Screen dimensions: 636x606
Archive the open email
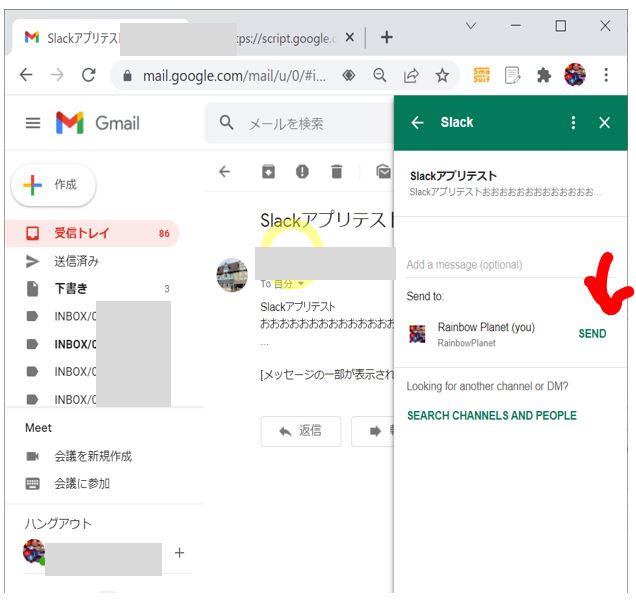(x=268, y=172)
